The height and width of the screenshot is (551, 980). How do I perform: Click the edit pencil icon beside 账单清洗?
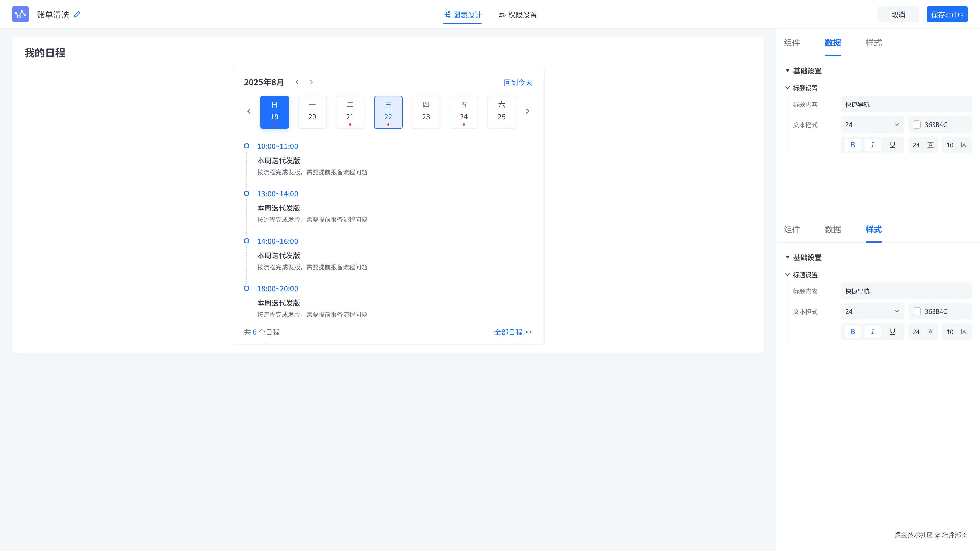(x=77, y=15)
